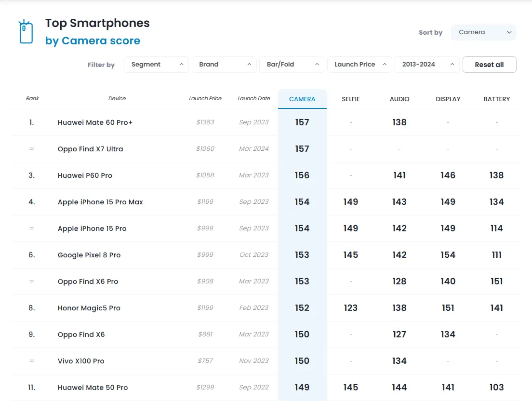Open the Google Pixel 8 Pro link

(89, 255)
